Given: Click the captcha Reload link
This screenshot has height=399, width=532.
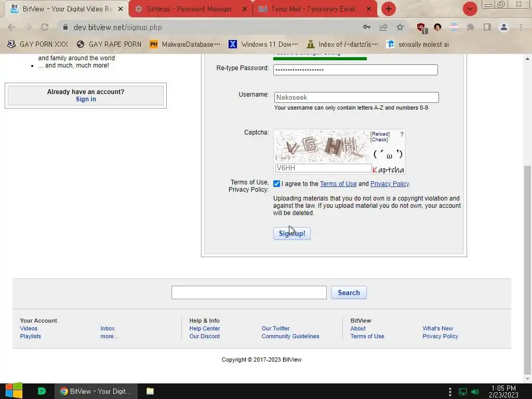Looking at the screenshot, I should [x=380, y=134].
